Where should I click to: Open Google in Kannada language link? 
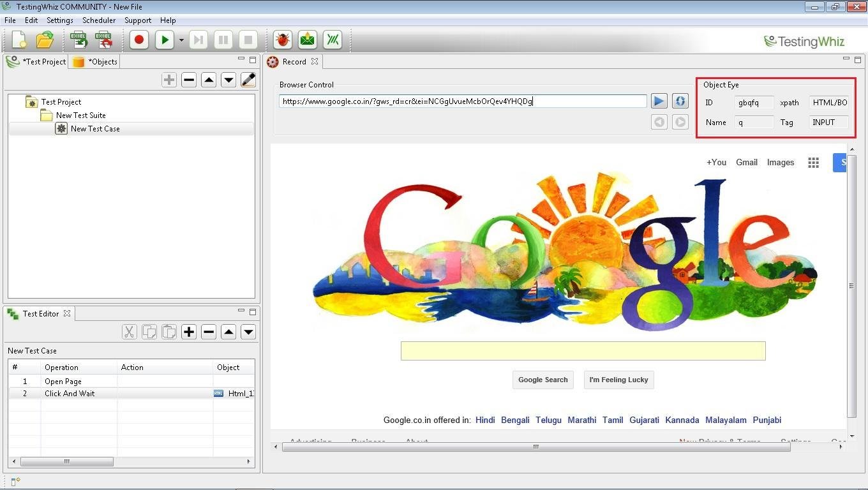click(x=682, y=420)
